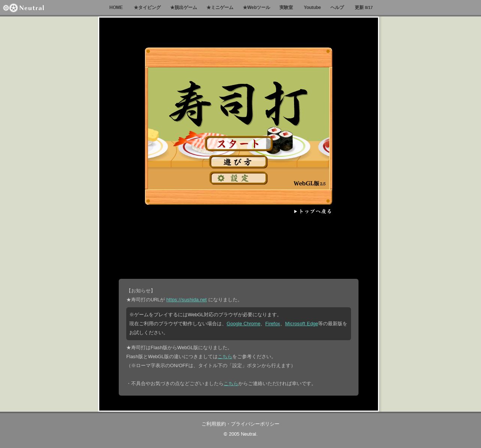Open the Google Chrome link

click(x=243, y=324)
